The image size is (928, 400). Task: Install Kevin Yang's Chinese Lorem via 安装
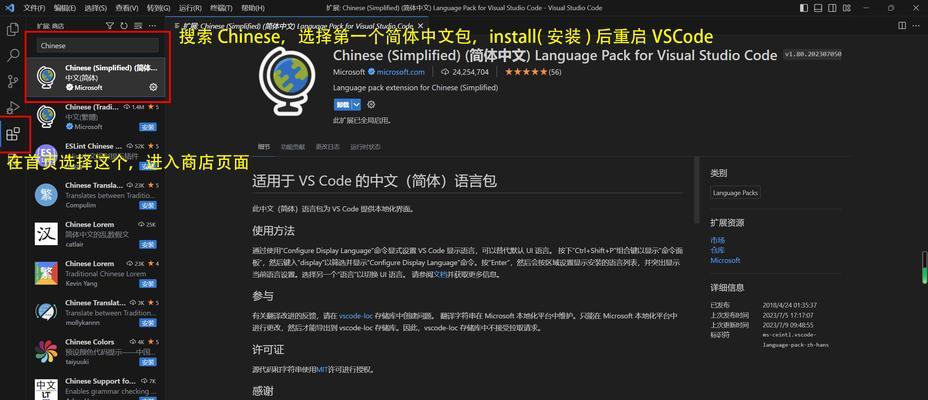147,283
